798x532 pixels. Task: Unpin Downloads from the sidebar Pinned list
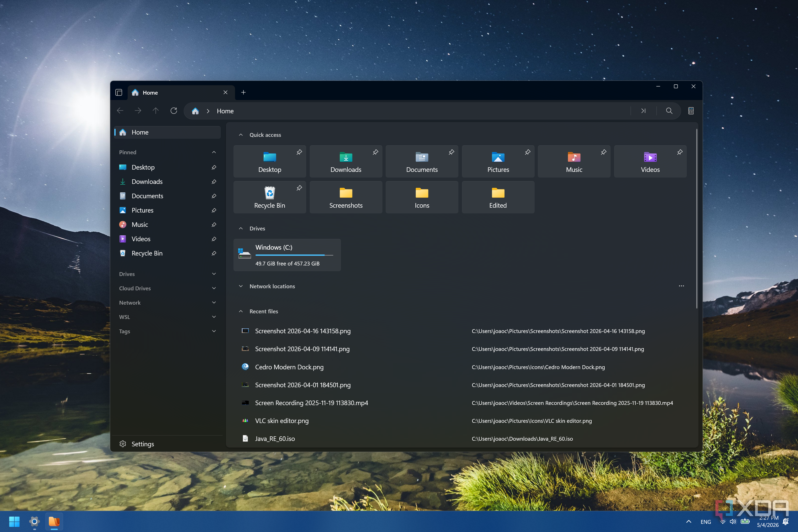pos(214,182)
